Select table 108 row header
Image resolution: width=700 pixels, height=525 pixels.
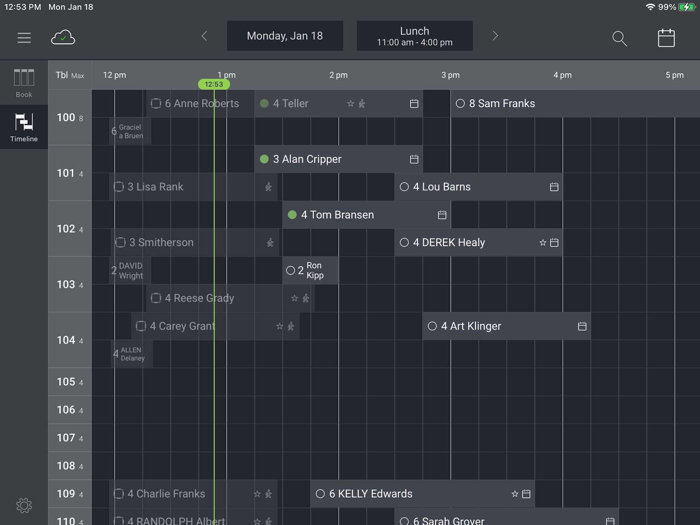click(x=70, y=466)
